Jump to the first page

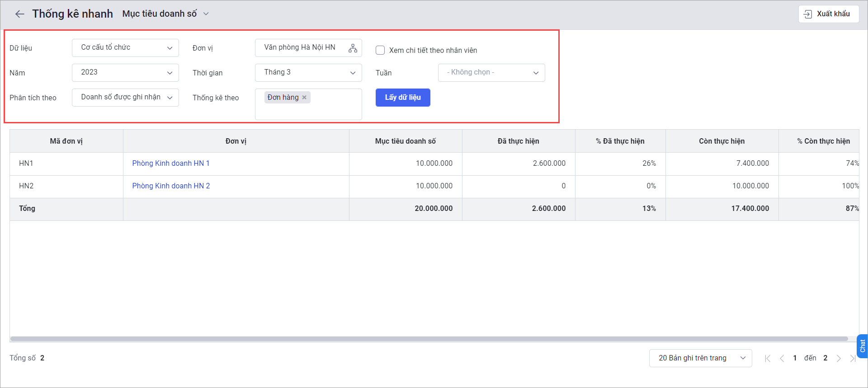pyautogui.click(x=768, y=358)
